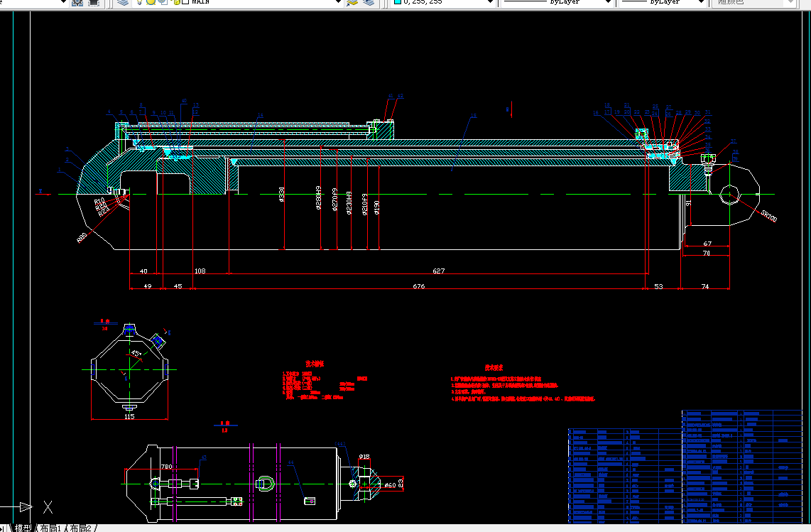Expand the MAIN layer dropdown arrow

(x=338, y=2)
